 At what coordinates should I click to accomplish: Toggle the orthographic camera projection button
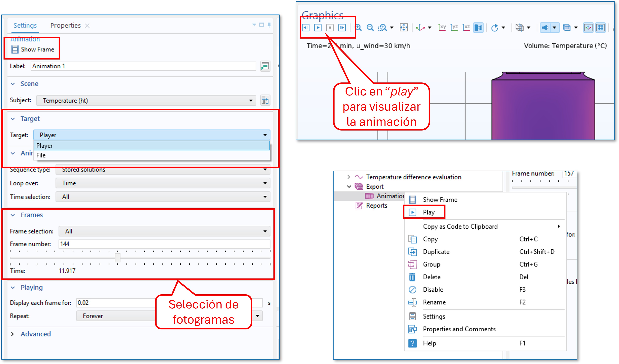478,28
